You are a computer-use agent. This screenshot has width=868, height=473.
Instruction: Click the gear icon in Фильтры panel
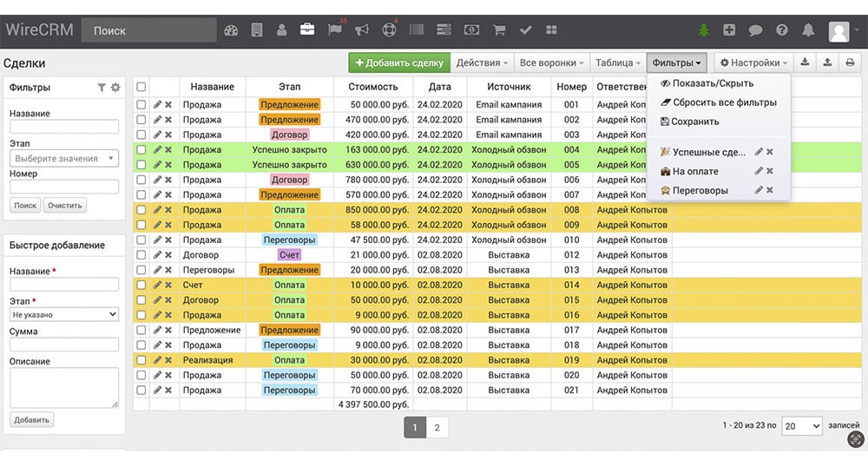click(115, 87)
